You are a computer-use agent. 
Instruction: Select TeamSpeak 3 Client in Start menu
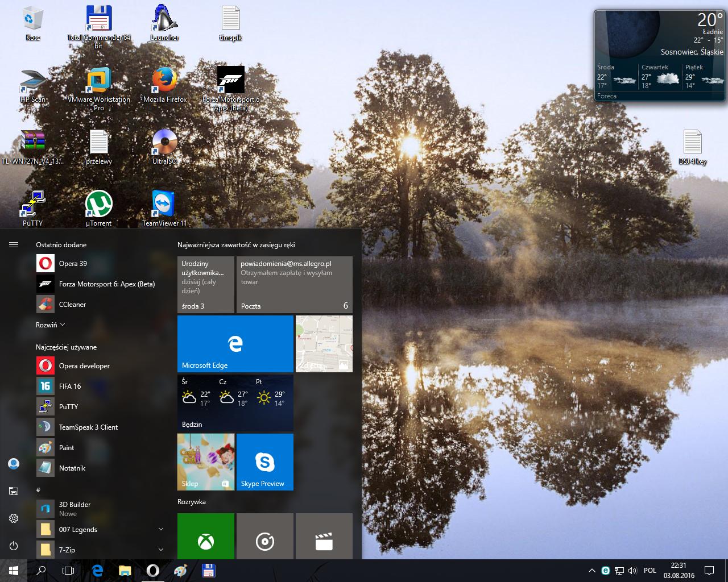tap(88, 427)
